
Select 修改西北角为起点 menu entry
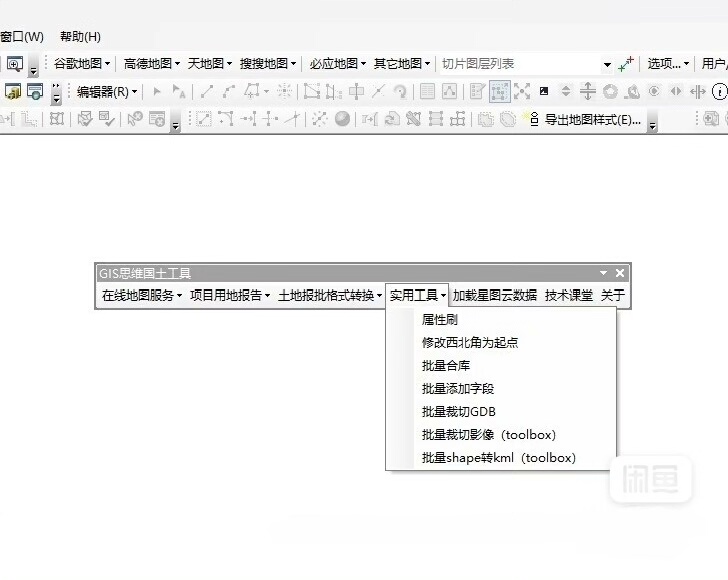coord(501,343)
